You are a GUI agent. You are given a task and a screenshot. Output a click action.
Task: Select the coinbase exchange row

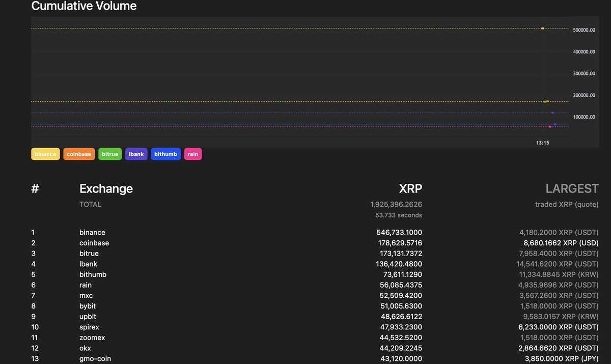315,243
